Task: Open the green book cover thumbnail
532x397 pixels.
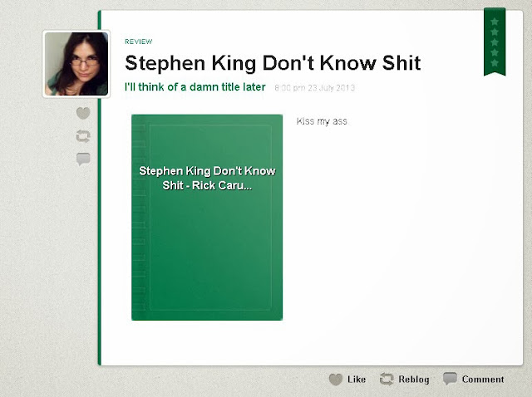Action: [207, 218]
